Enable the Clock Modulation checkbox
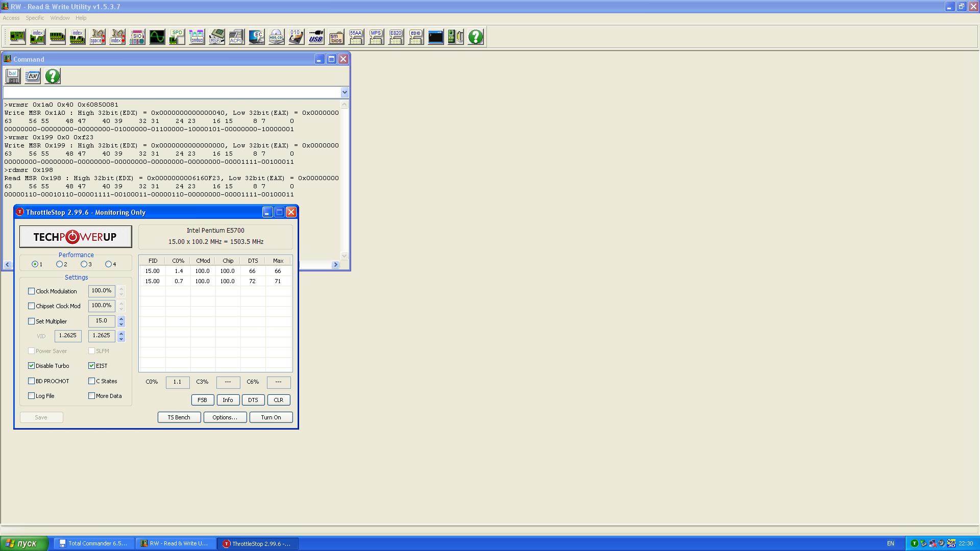 (x=32, y=291)
